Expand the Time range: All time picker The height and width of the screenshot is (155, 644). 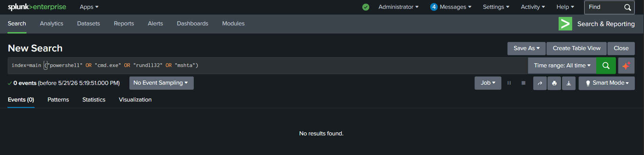562,66
